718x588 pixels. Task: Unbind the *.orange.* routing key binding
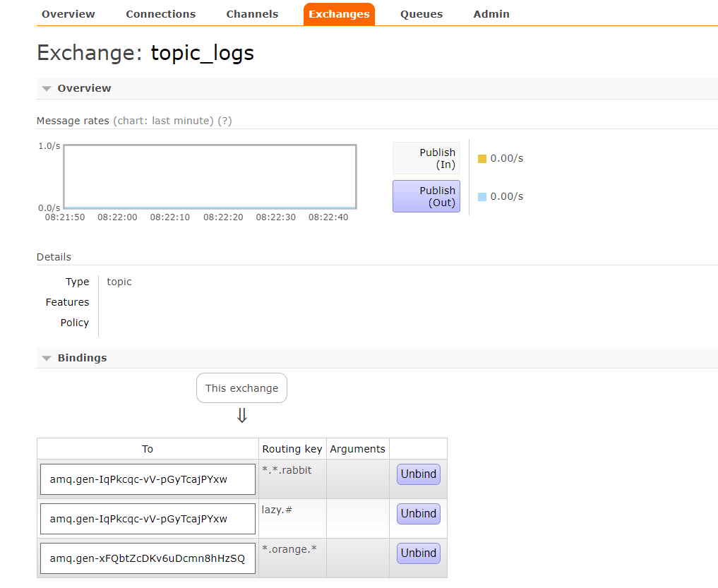(418, 553)
